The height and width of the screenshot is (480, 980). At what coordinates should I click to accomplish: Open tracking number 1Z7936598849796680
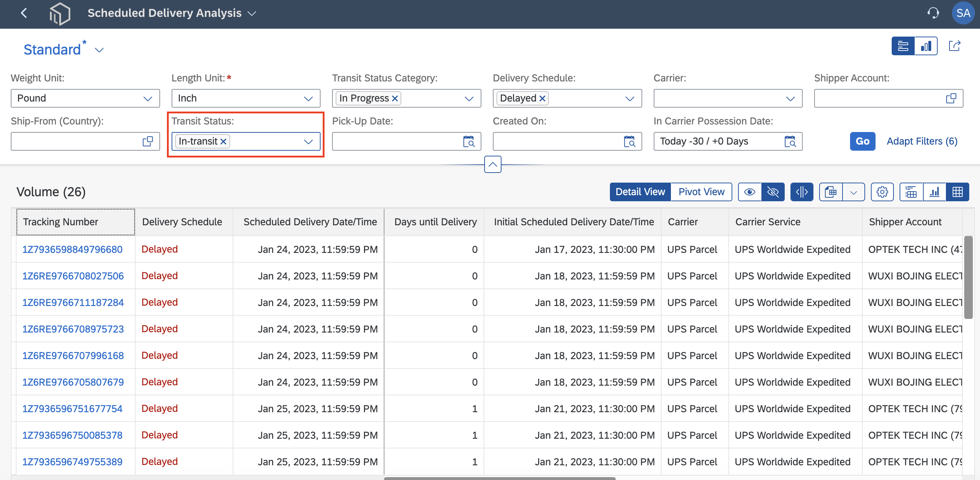[72, 249]
